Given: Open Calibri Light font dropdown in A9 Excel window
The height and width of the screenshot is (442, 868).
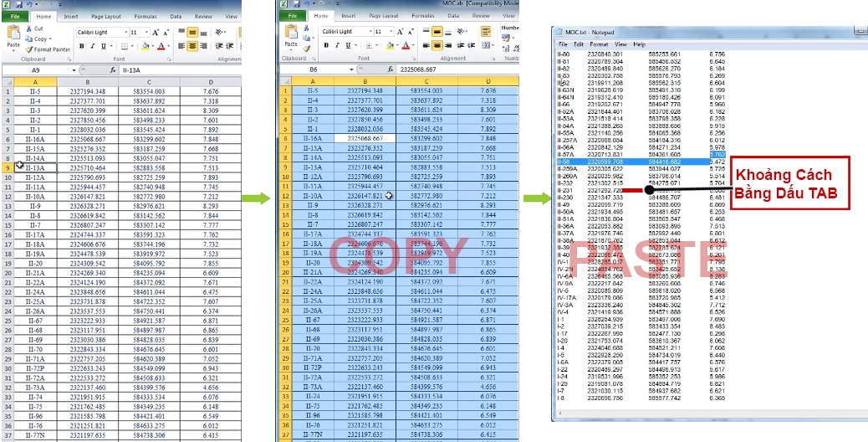Looking at the screenshot, I should 126,32.
